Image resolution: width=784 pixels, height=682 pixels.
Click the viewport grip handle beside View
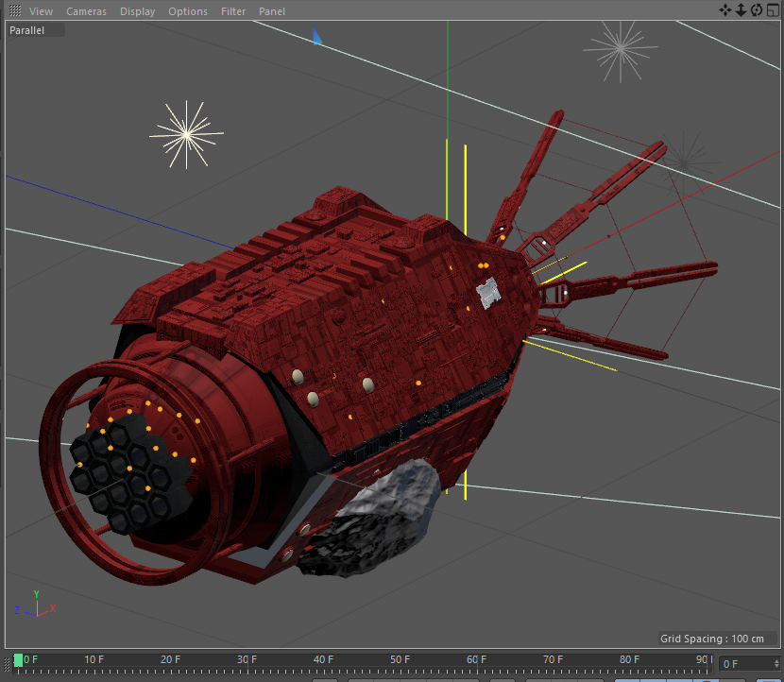[14, 11]
